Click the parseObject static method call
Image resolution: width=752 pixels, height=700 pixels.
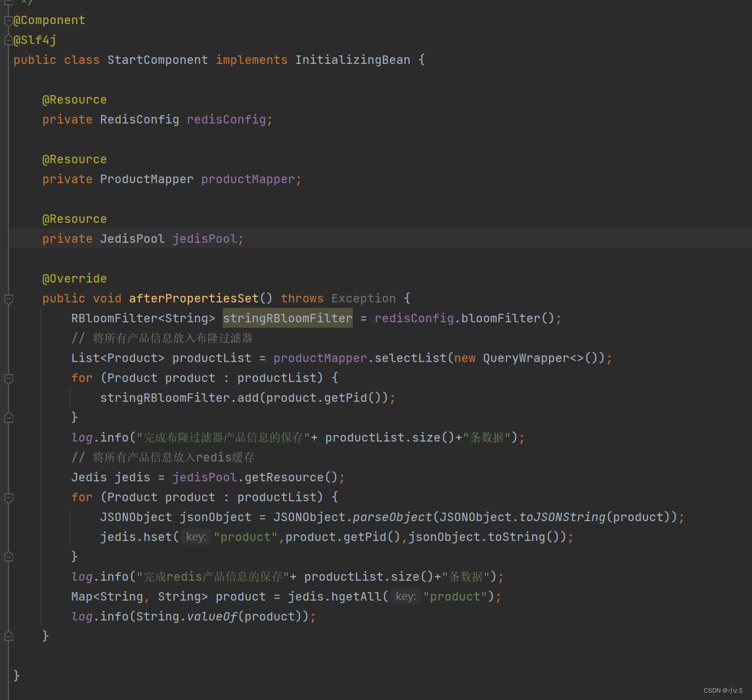[393, 517]
